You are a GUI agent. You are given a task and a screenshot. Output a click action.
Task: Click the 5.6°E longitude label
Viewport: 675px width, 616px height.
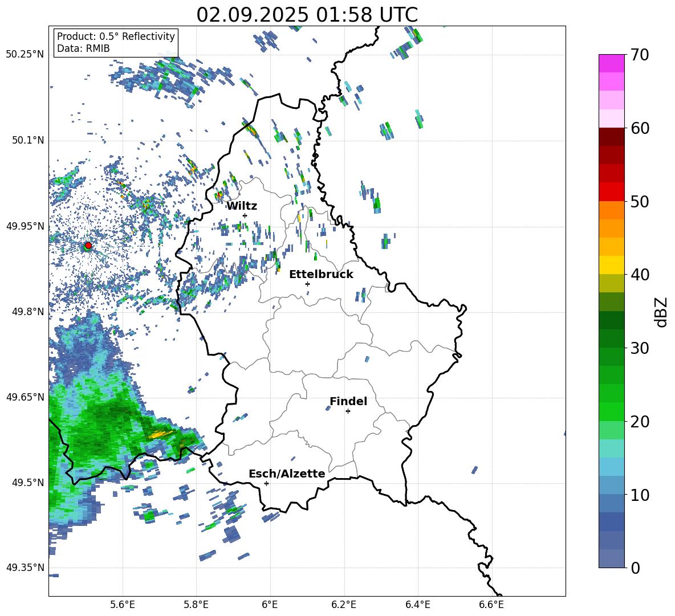coord(123,605)
